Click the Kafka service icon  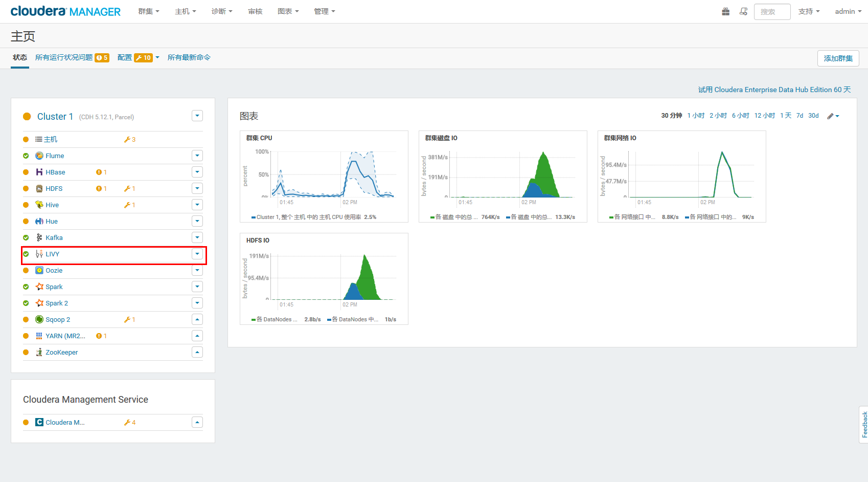pos(39,237)
